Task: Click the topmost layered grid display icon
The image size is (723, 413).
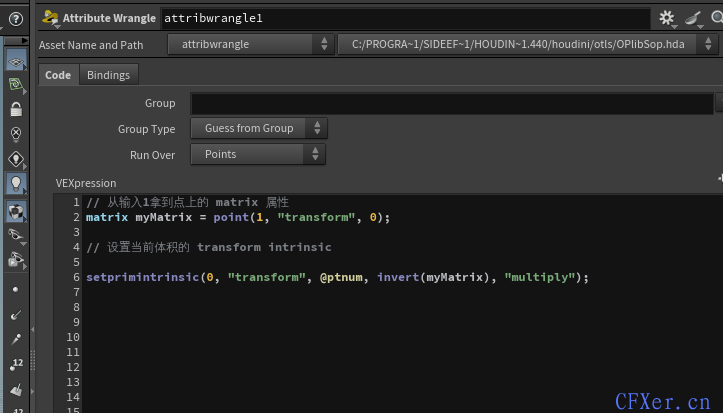Action: [16, 60]
